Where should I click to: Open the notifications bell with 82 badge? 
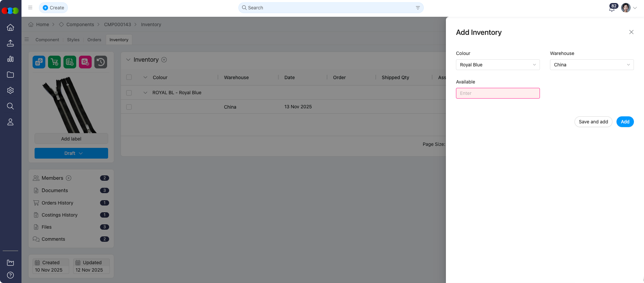(x=612, y=8)
